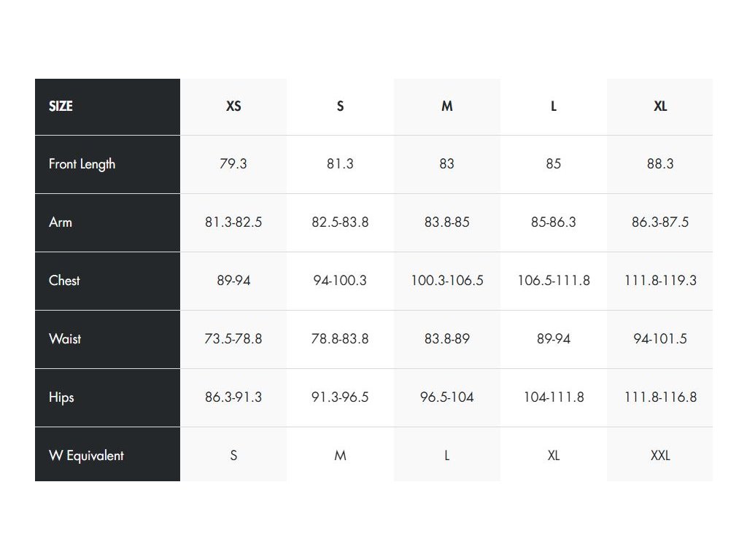
Task: Click the front length value 88.3
Action: [660, 164]
